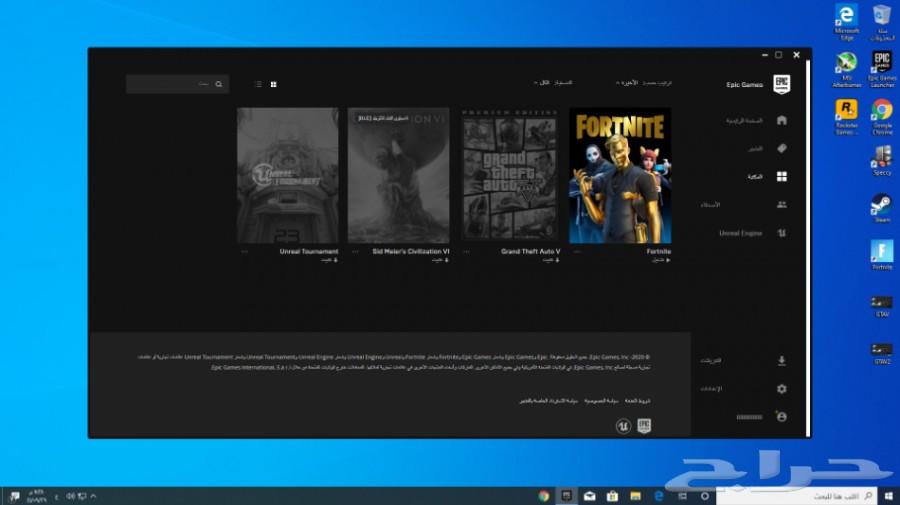Click the Epic Games logo in the sidebar
900x505 pixels.
tap(781, 84)
